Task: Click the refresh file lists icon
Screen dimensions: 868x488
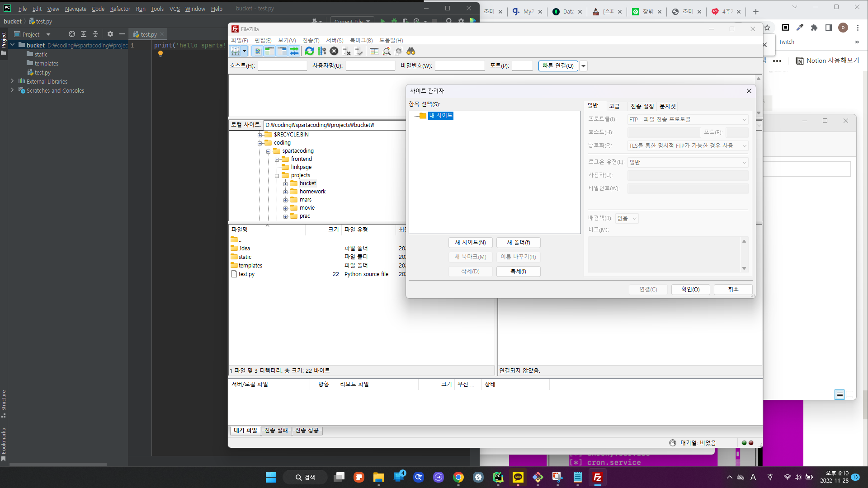Action: click(309, 51)
